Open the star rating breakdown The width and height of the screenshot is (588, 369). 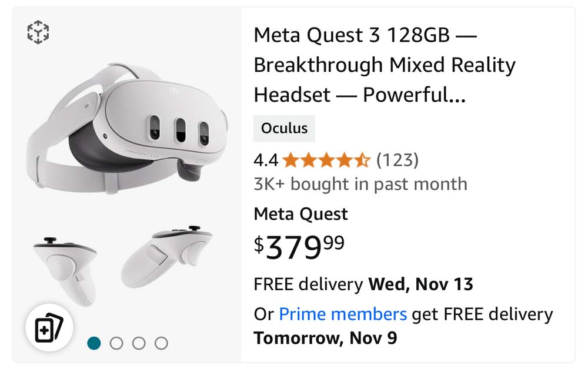coord(326,160)
